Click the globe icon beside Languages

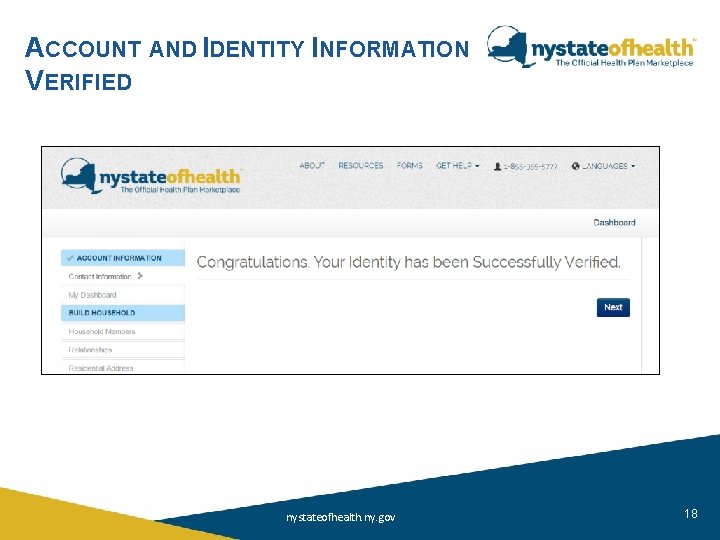(x=576, y=166)
